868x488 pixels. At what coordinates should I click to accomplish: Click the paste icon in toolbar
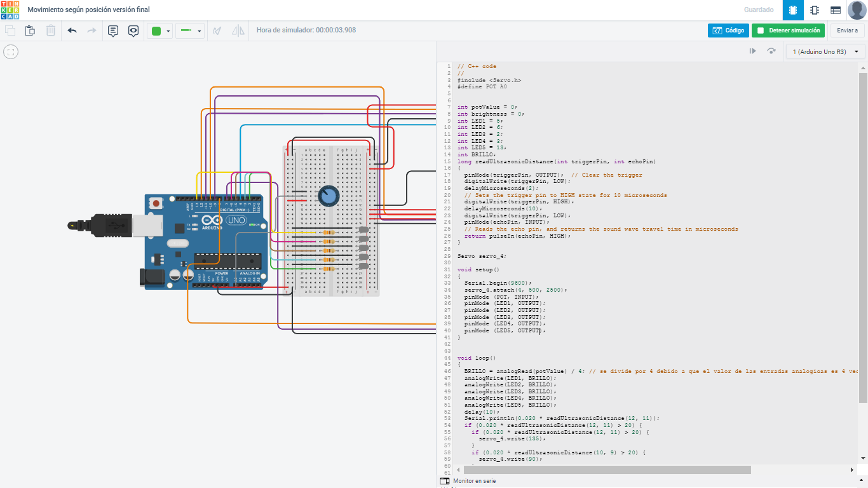pos(30,30)
